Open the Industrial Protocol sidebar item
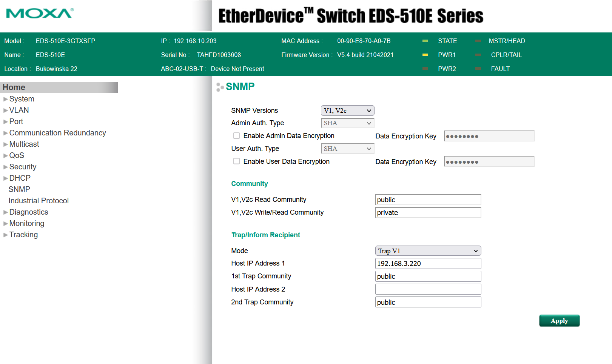 [x=39, y=201]
